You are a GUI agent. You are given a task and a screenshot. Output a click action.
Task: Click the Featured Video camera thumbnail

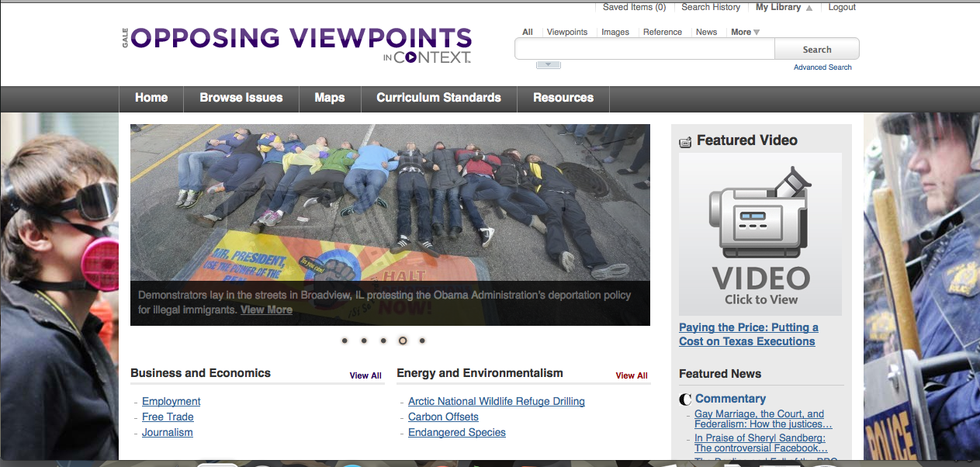pyautogui.click(x=760, y=233)
